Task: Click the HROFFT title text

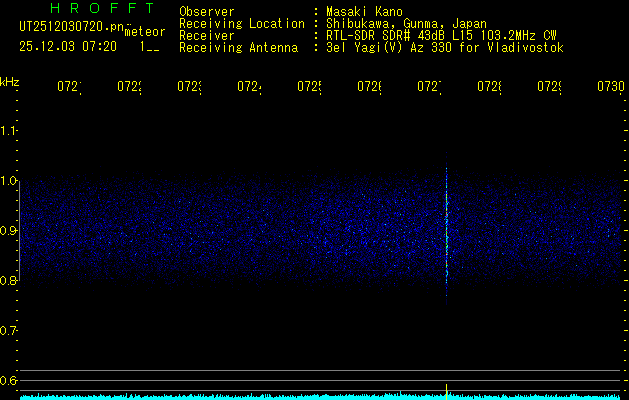Action: click(87, 9)
